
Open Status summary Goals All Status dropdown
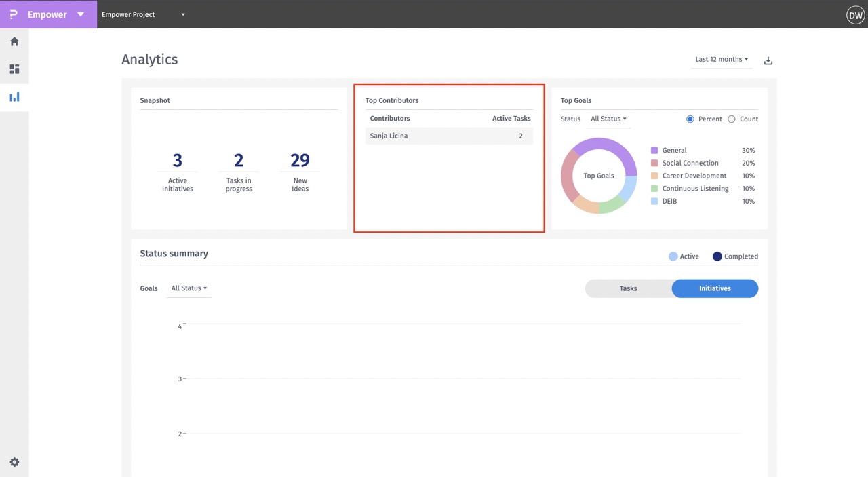(189, 288)
